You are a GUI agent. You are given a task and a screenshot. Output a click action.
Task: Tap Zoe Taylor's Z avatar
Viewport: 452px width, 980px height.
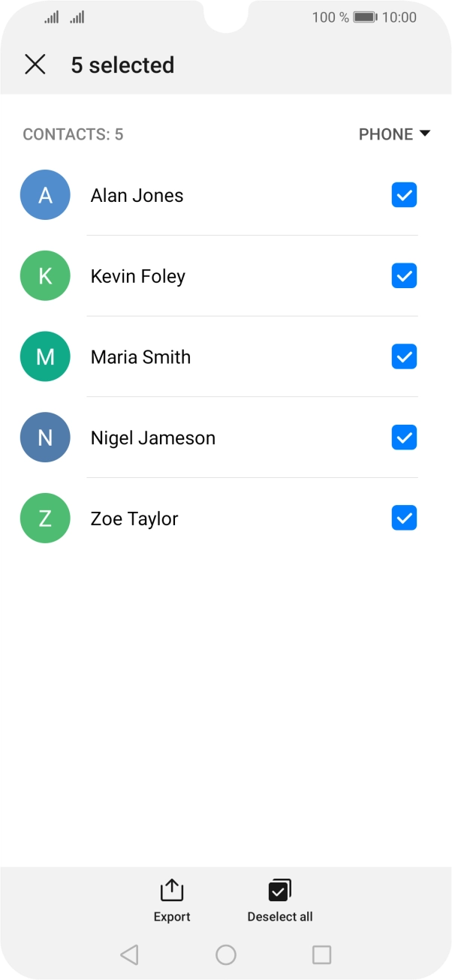tap(45, 519)
